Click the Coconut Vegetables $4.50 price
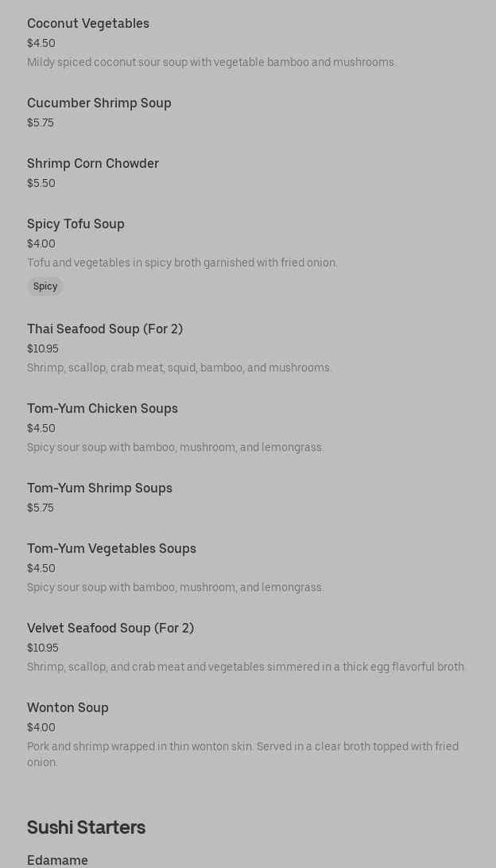496x868 pixels. [41, 44]
